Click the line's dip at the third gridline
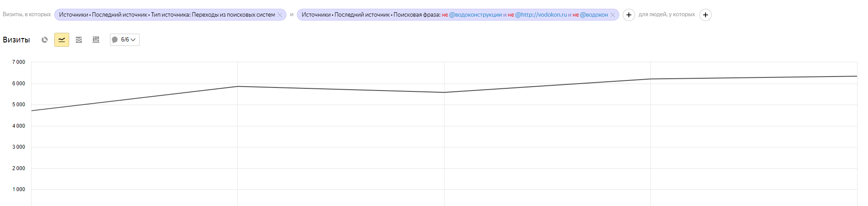Viewport: 868px width, 206px height. click(x=444, y=92)
